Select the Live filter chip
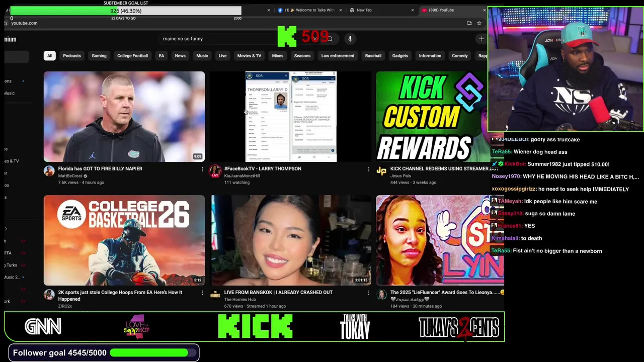Viewport: 644px width, 362px height. [222, 56]
